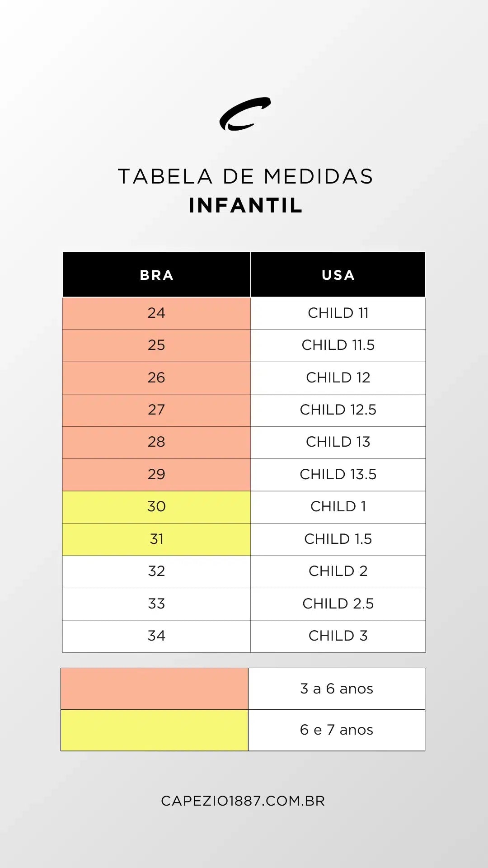
Task: Click the BRA column header
Action: tap(156, 275)
